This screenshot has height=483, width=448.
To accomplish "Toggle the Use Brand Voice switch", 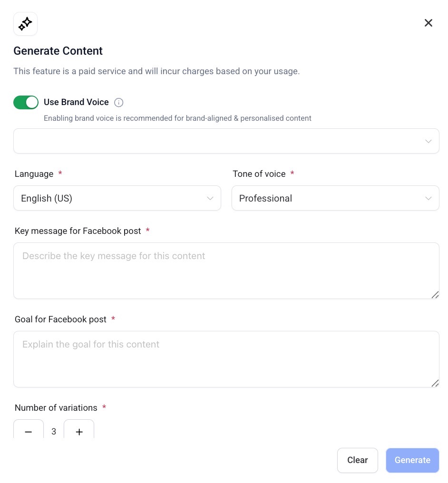I will point(26,102).
